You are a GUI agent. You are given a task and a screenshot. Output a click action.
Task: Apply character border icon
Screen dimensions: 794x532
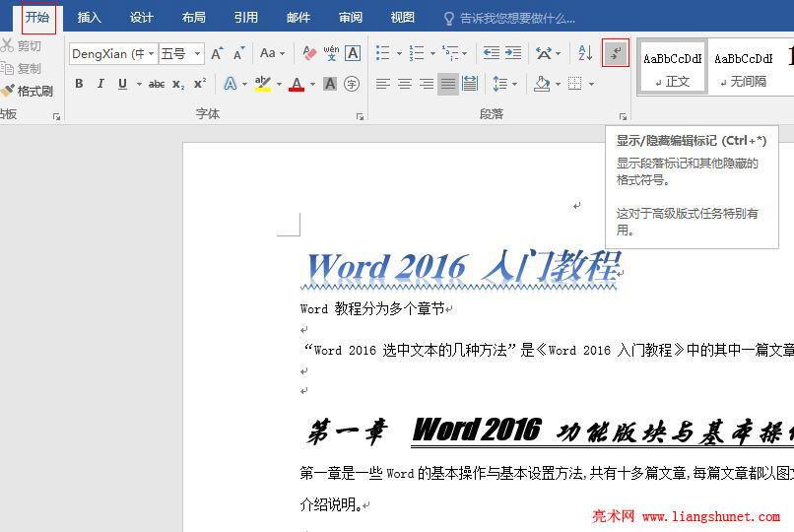(x=353, y=52)
